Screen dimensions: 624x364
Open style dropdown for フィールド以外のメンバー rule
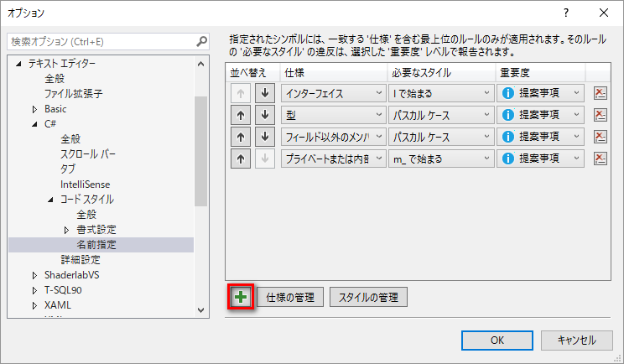441,137
